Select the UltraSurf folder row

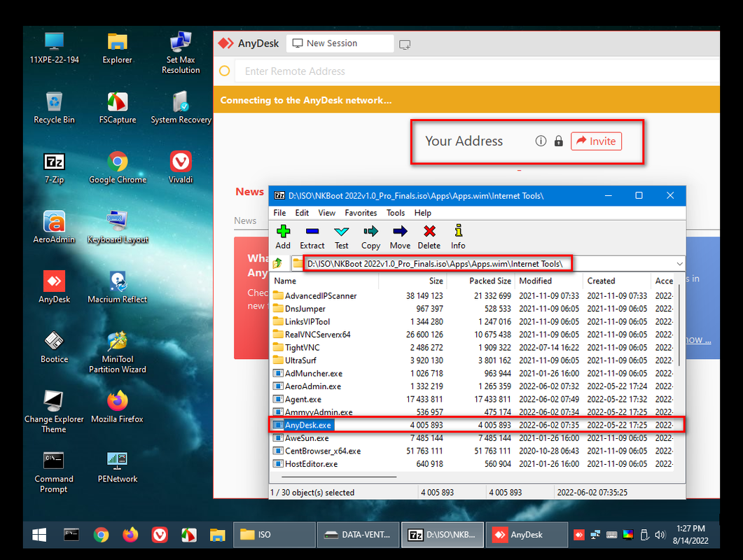tap(473, 360)
